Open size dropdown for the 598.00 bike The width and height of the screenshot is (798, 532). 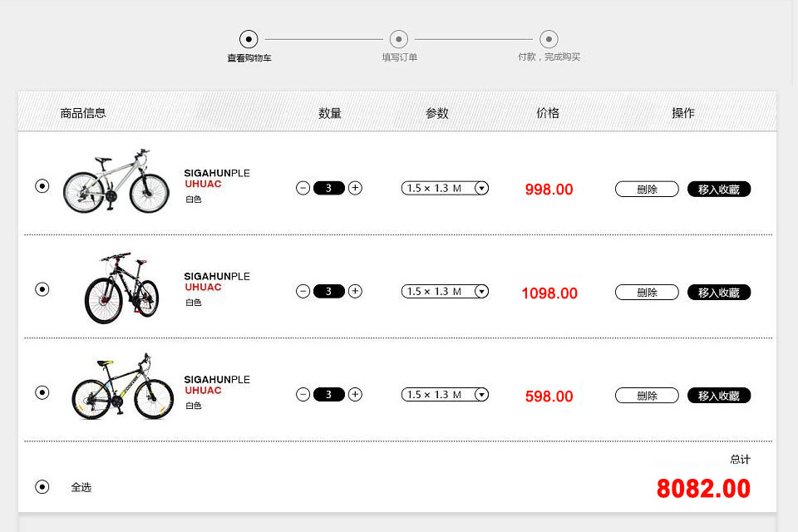click(x=480, y=395)
